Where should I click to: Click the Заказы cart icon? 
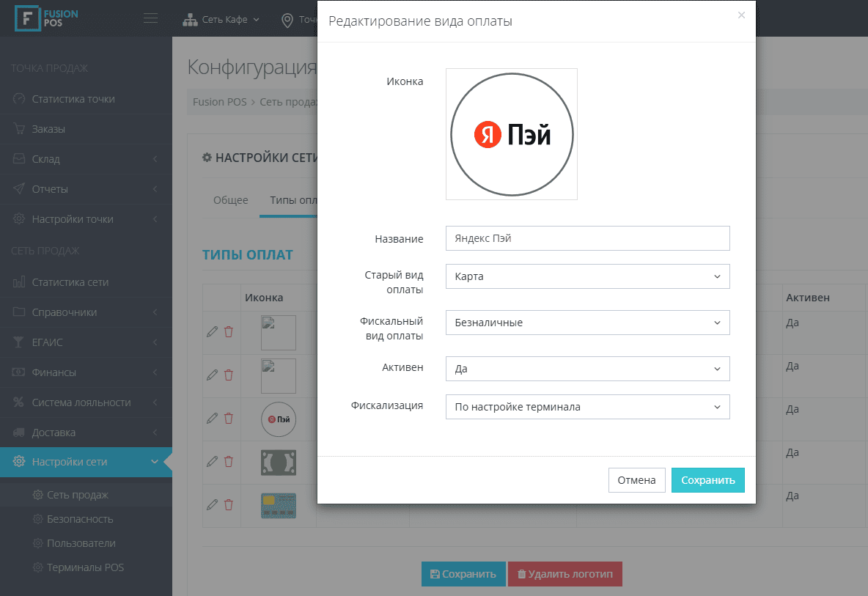click(x=19, y=129)
